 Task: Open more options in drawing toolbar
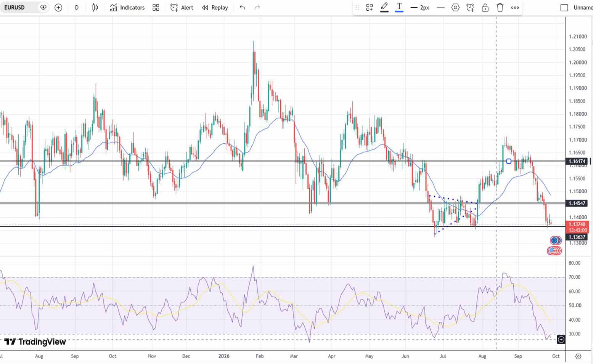coord(515,8)
